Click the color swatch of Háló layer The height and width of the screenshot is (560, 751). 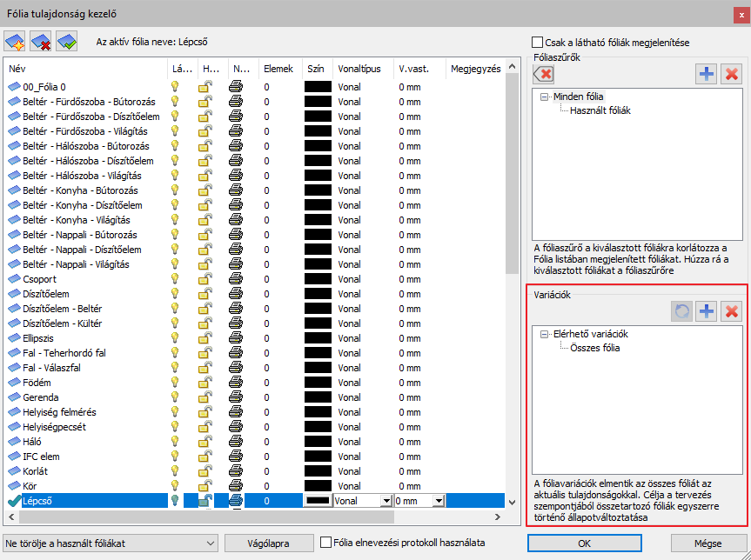pyautogui.click(x=318, y=442)
